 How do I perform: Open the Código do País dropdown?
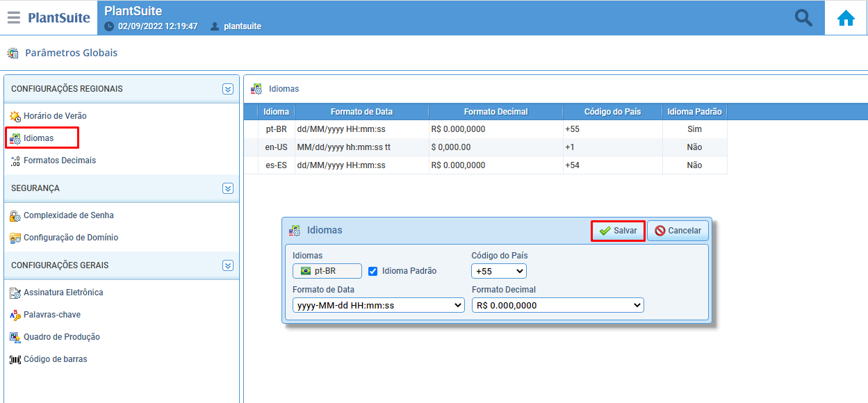(x=499, y=271)
